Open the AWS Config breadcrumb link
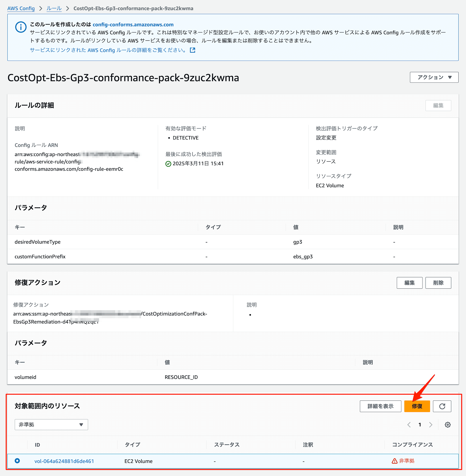 click(21, 8)
